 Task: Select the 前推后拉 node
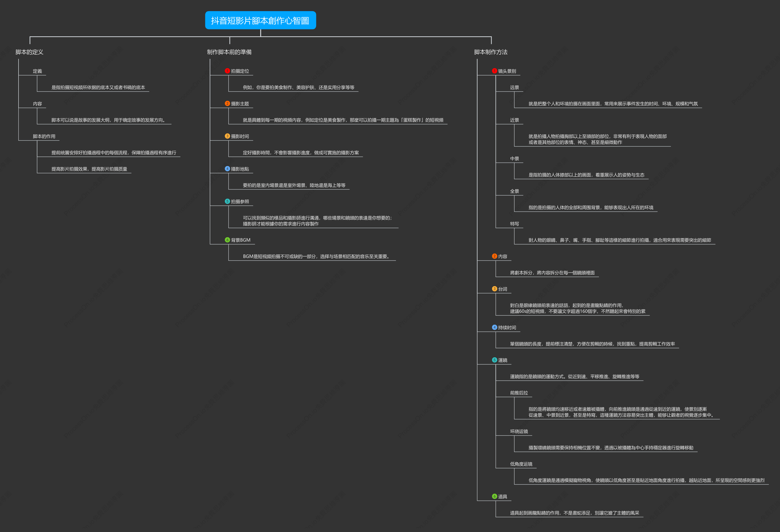coord(519,392)
